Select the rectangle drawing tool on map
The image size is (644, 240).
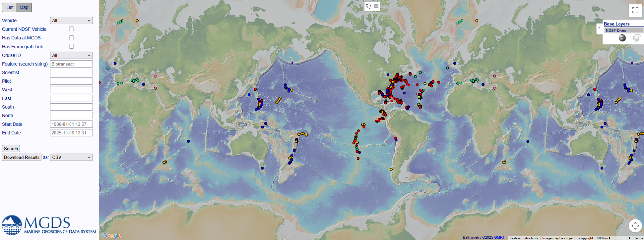pyautogui.click(x=376, y=6)
